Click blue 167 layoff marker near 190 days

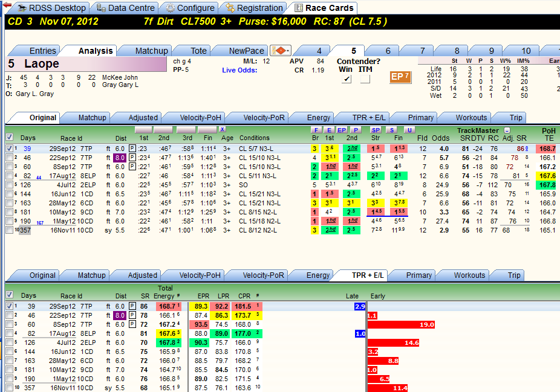pos(40,223)
